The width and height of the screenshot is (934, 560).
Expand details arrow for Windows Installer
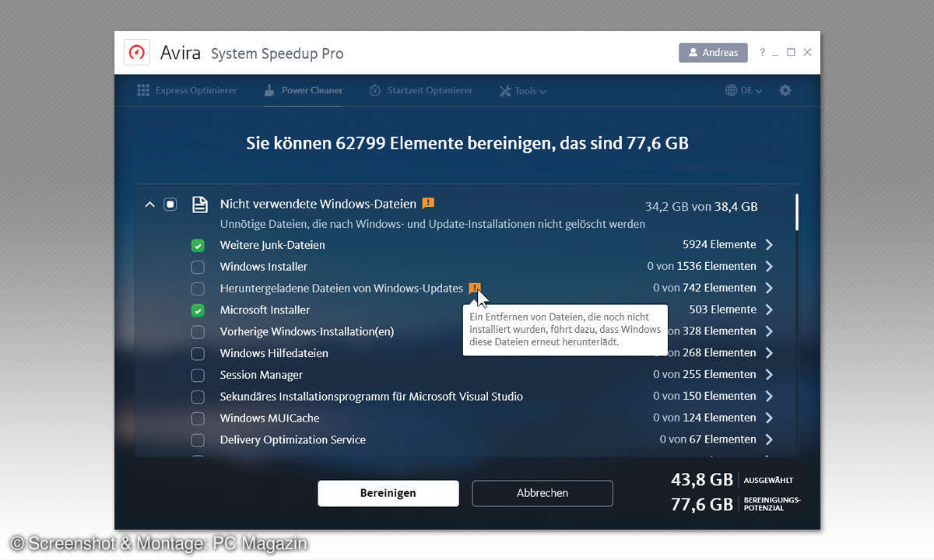769,266
